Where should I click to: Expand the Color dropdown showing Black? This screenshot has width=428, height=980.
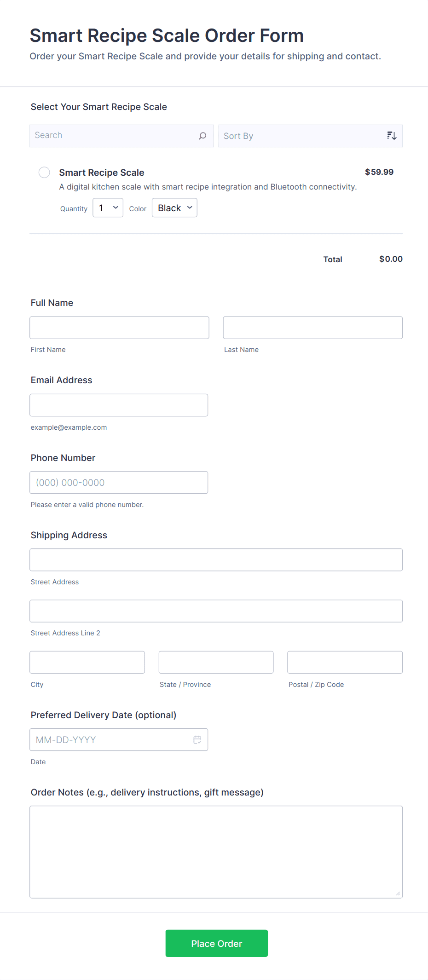coord(174,208)
